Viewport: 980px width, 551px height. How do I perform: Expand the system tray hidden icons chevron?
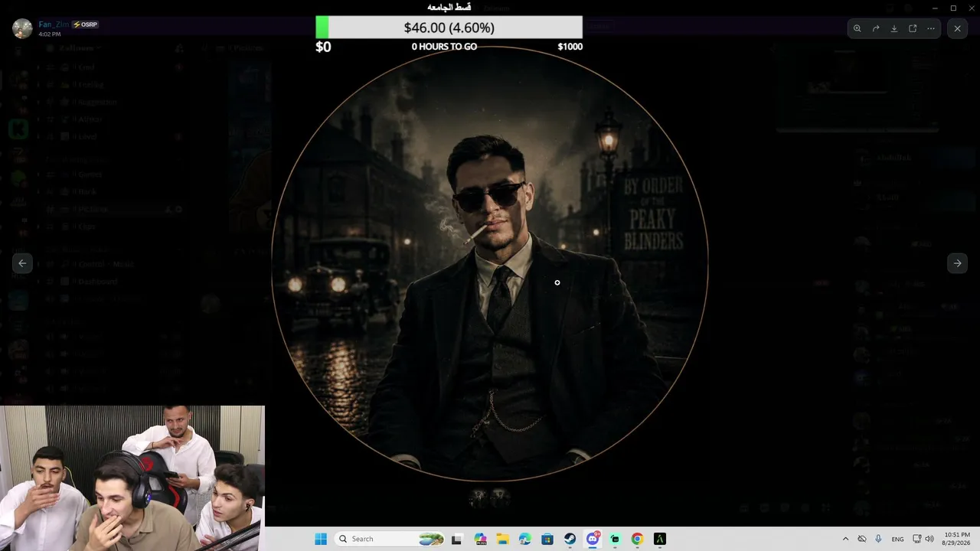tap(845, 539)
